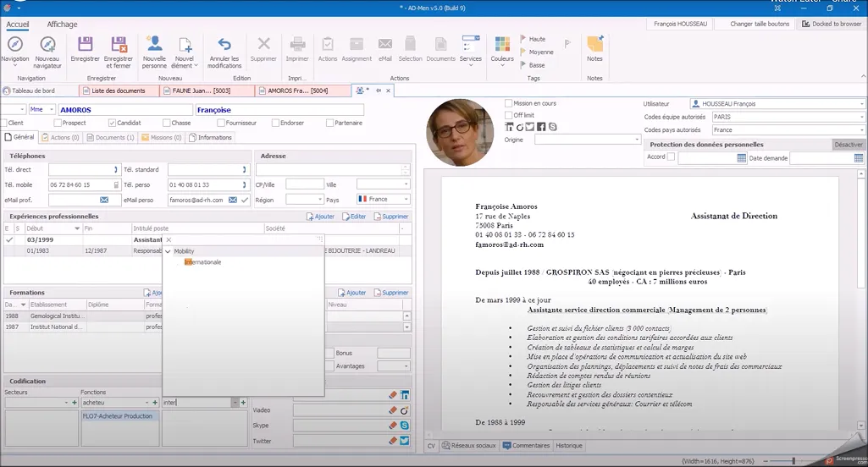
Task: Expand the Pays France dropdown
Action: click(406, 200)
